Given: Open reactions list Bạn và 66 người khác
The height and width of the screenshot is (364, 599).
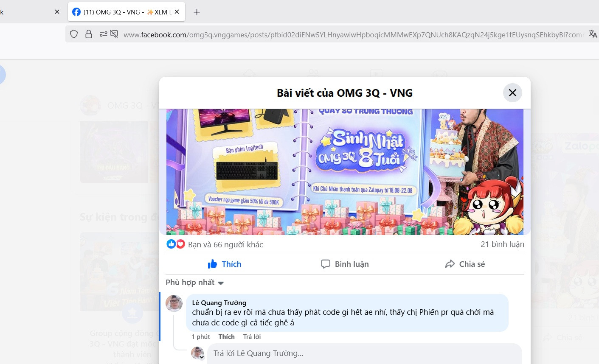Looking at the screenshot, I should [225, 244].
